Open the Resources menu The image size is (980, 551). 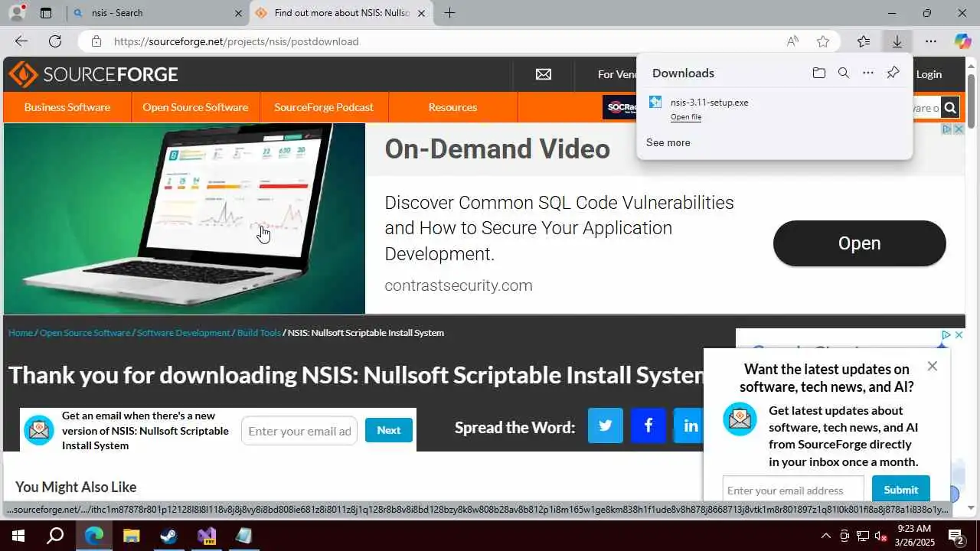point(452,107)
